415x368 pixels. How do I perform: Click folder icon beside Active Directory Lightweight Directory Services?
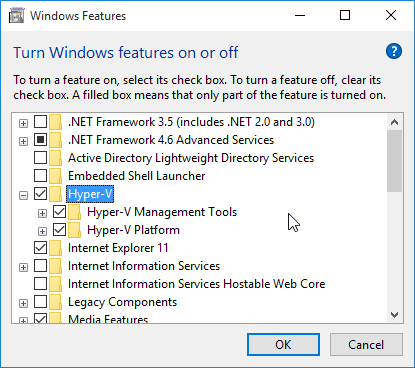point(55,158)
